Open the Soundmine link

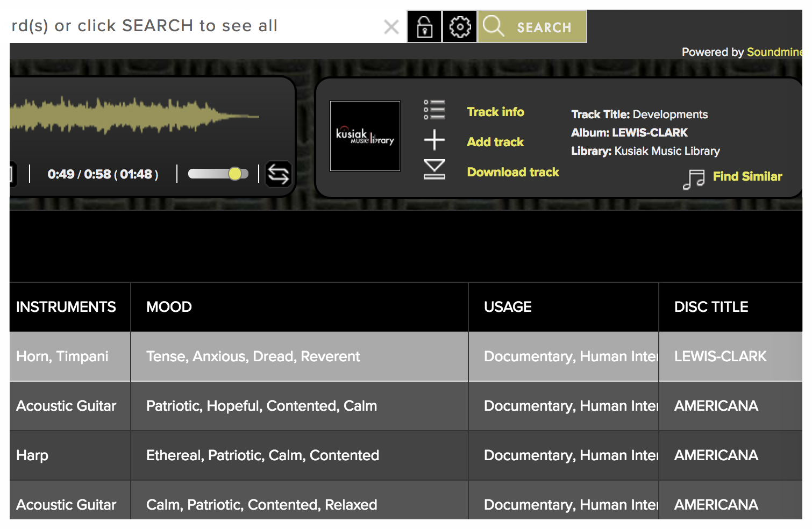(774, 52)
